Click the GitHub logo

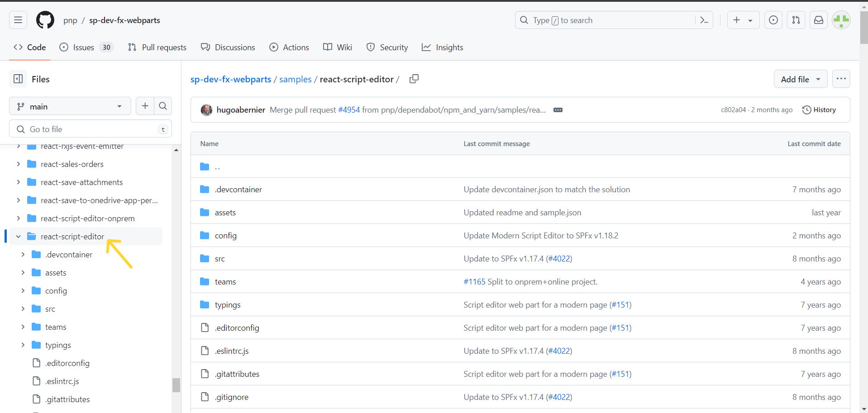click(x=45, y=20)
